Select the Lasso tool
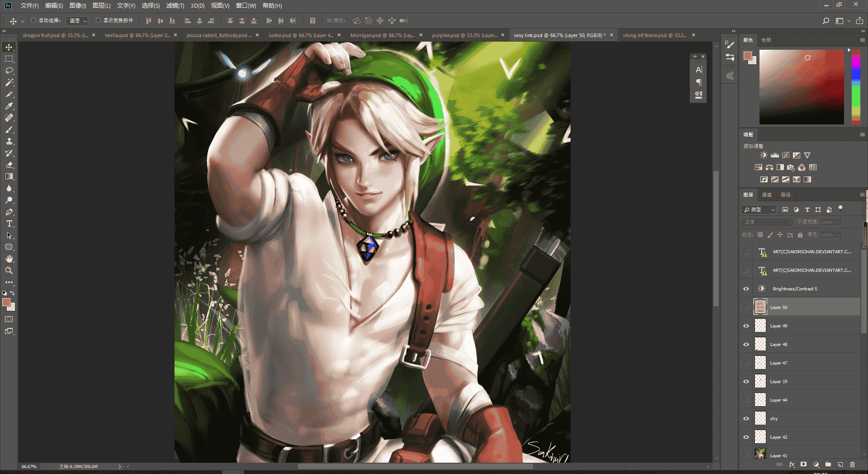 click(x=9, y=71)
